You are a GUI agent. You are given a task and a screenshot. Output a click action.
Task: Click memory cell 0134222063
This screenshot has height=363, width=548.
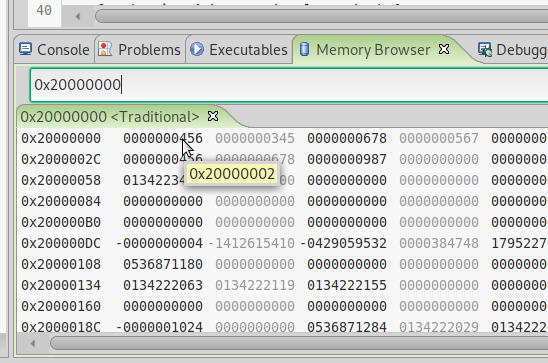click(x=163, y=285)
